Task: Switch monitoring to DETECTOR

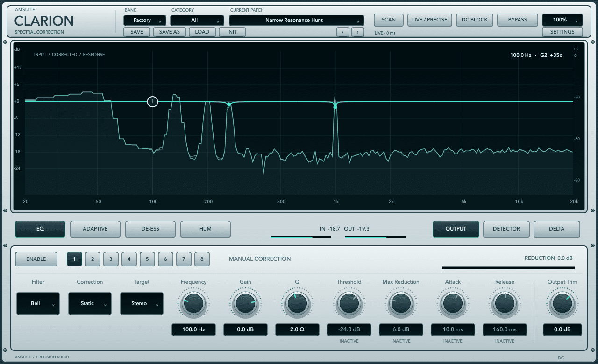Action: pos(506,229)
